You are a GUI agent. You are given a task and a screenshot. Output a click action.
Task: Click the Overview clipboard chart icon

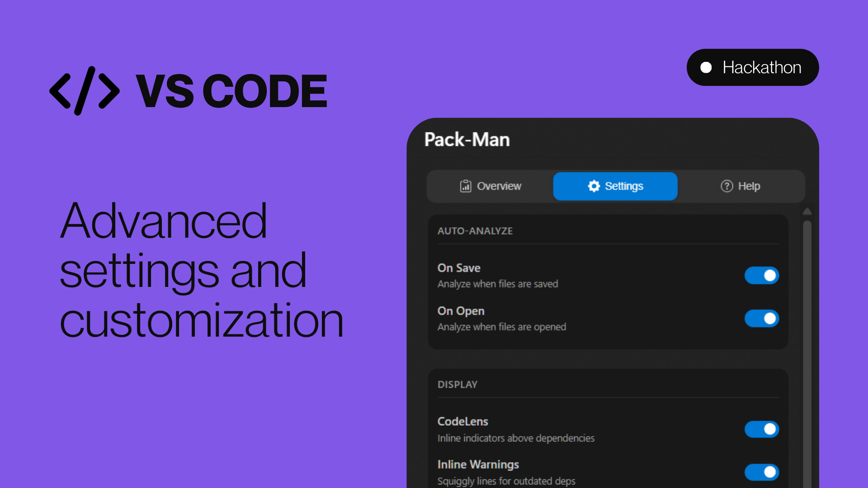coord(465,186)
